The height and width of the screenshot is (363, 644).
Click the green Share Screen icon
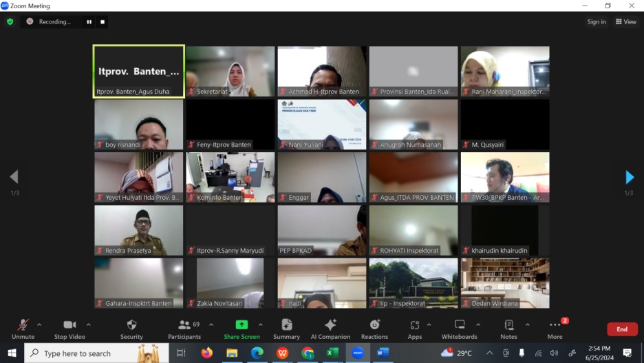point(241,325)
